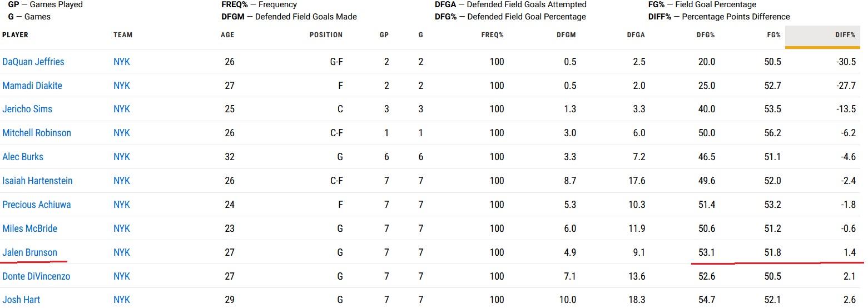Viewport: 868px width, 308px height.
Task: Sort by FG% column header
Action: coord(774,34)
